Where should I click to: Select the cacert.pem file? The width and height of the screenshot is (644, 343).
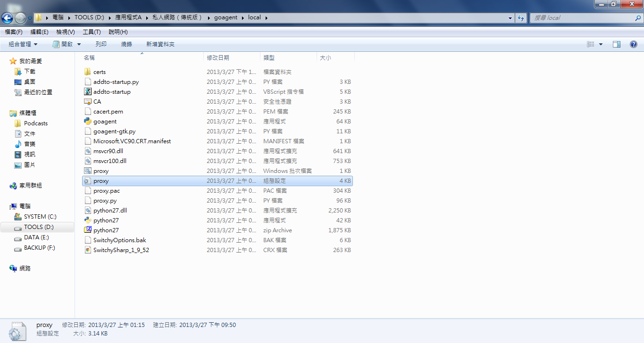click(x=217, y=112)
